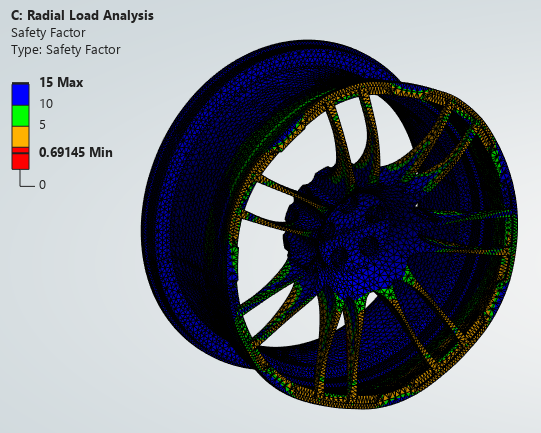Click the 'Safety Factor' result label
The width and height of the screenshot is (541, 433).
48,33
